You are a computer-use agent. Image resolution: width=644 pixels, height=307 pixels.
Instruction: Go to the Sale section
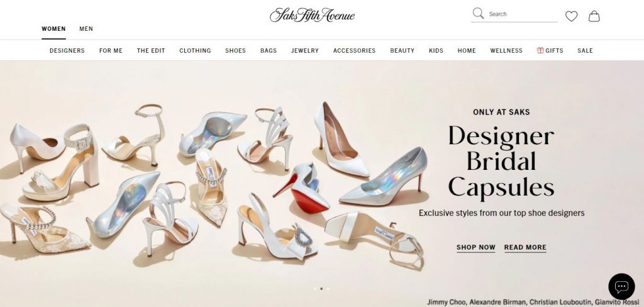pos(585,50)
